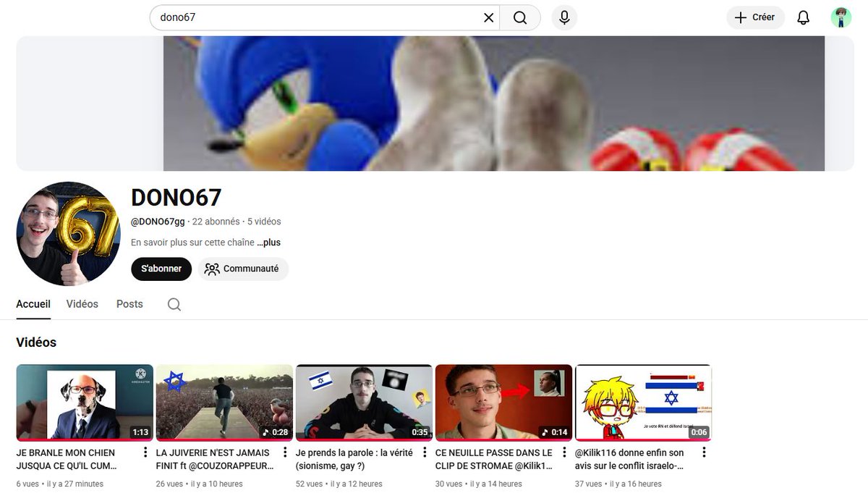Open the options menu for the 0:35 video
This screenshot has width=868, height=501.
tap(425, 452)
